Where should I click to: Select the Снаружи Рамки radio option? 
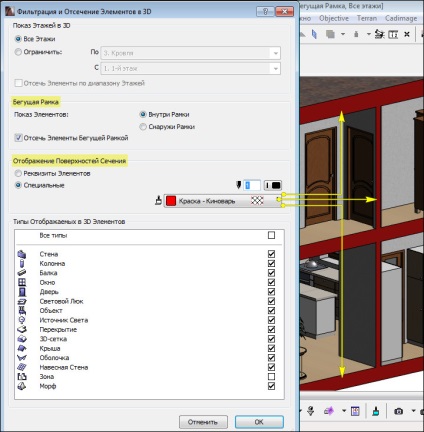tap(143, 127)
